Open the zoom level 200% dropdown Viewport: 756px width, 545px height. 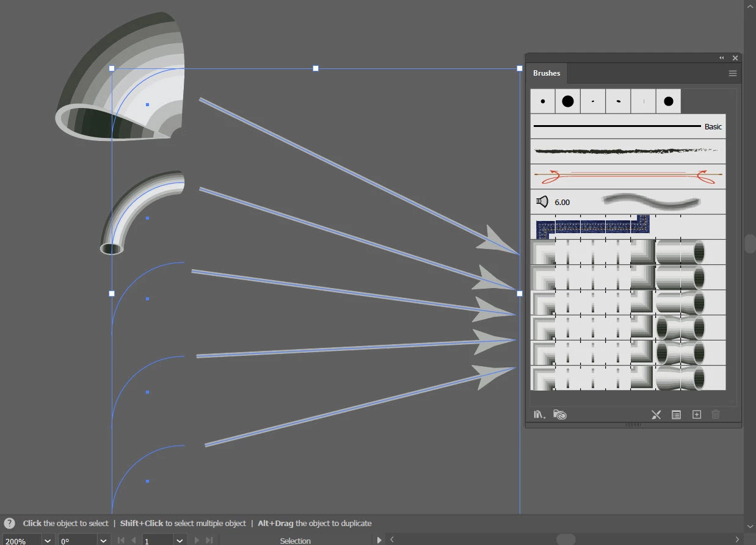pyautogui.click(x=48, y=541)
